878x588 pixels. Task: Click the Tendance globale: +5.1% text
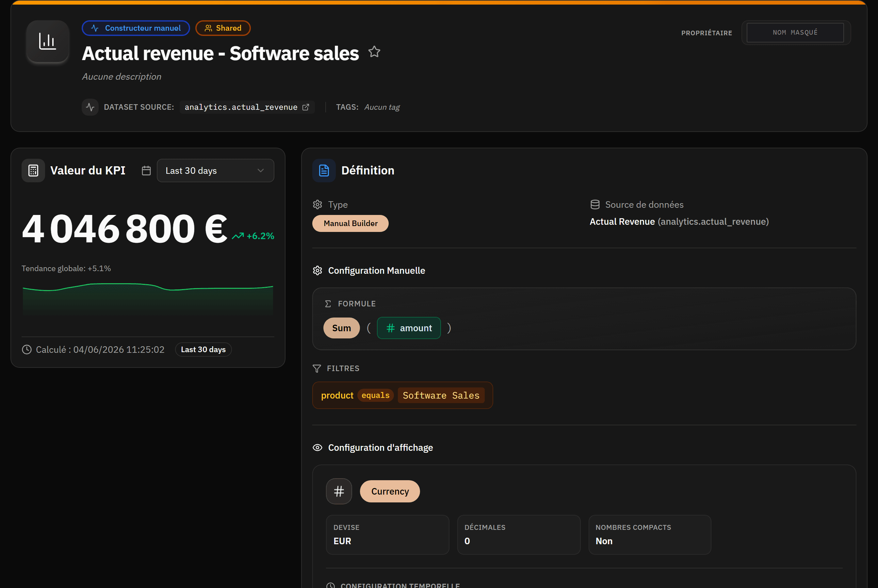(x=66, y=269)
